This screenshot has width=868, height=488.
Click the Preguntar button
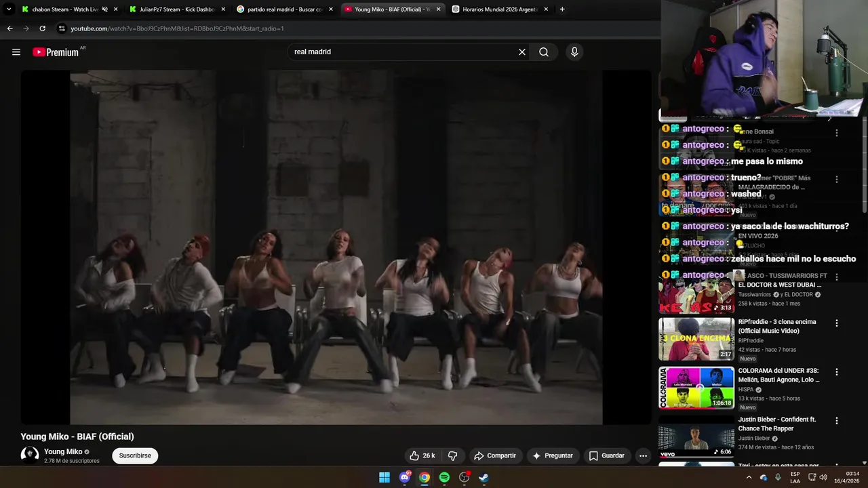(x=553, y=455)
